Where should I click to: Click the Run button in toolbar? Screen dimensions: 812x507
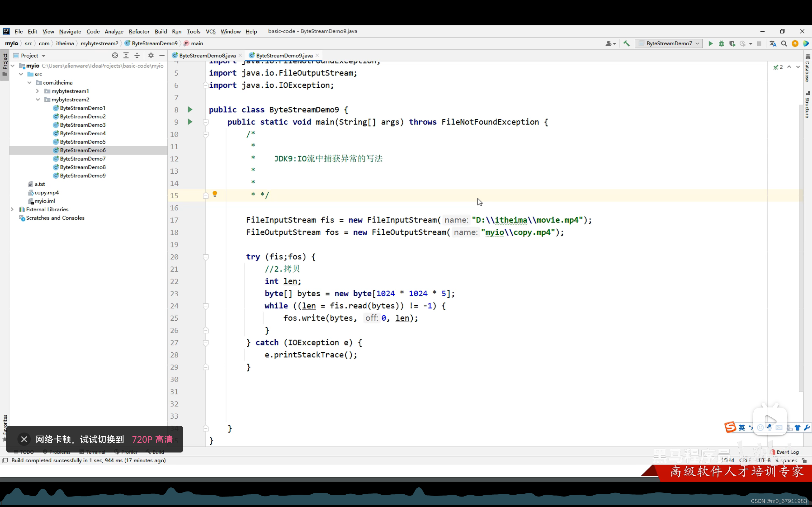pos(710,44)
